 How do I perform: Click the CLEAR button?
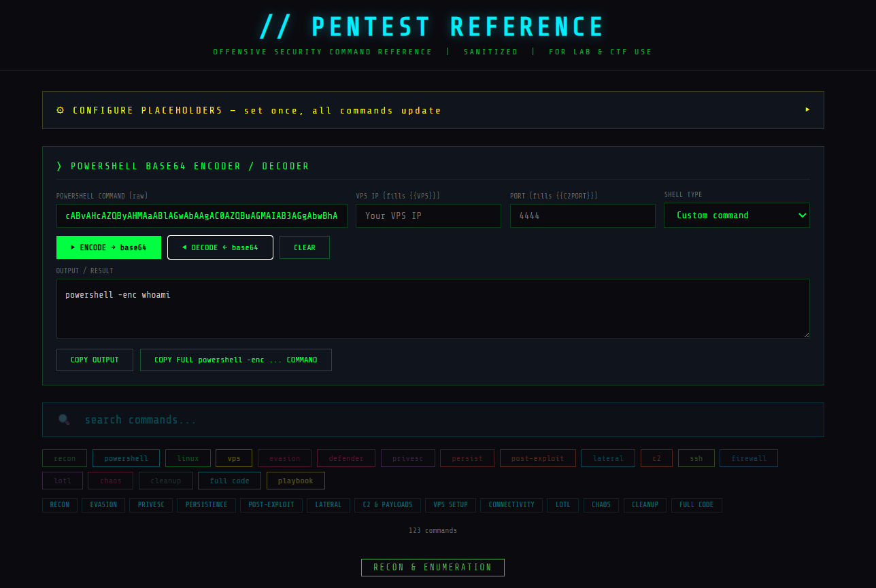pos(305,247)
